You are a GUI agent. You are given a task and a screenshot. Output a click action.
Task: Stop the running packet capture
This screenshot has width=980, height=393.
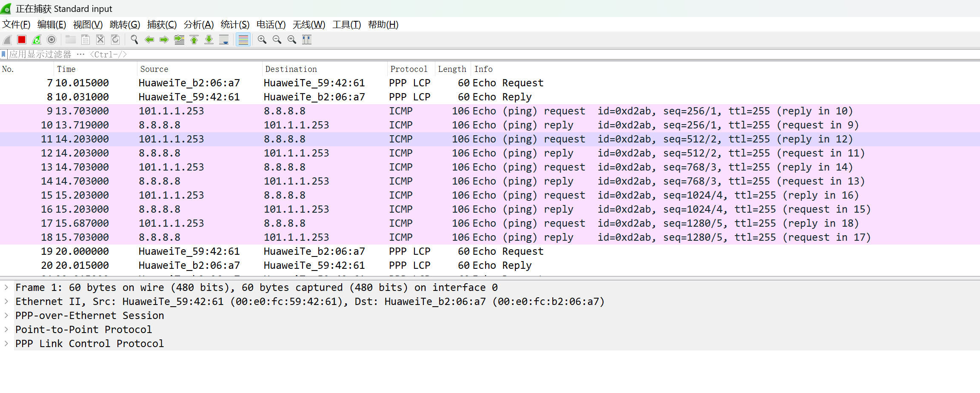22,40
